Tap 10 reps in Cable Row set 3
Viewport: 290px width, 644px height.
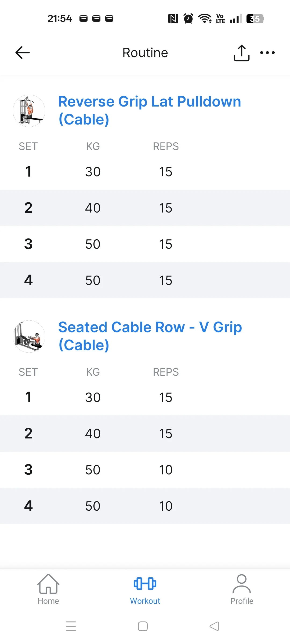pos(166,470)
